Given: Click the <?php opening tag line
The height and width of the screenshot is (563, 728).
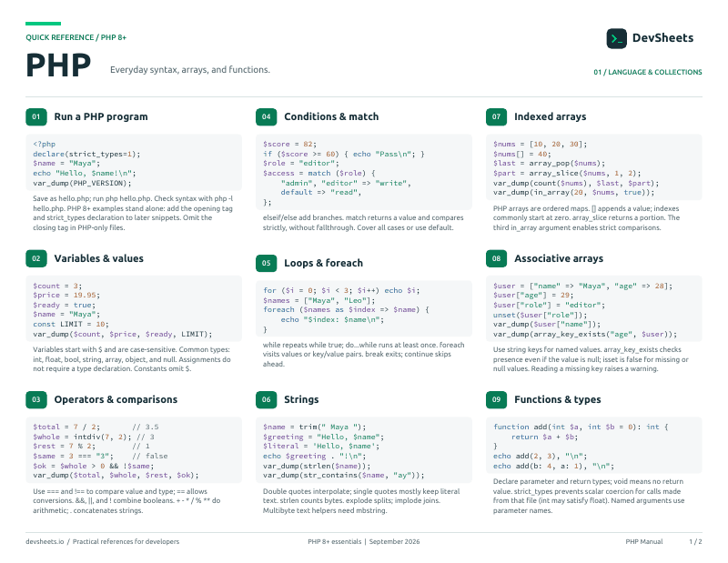Looking at the screenshot, I should tap(44, 145).
